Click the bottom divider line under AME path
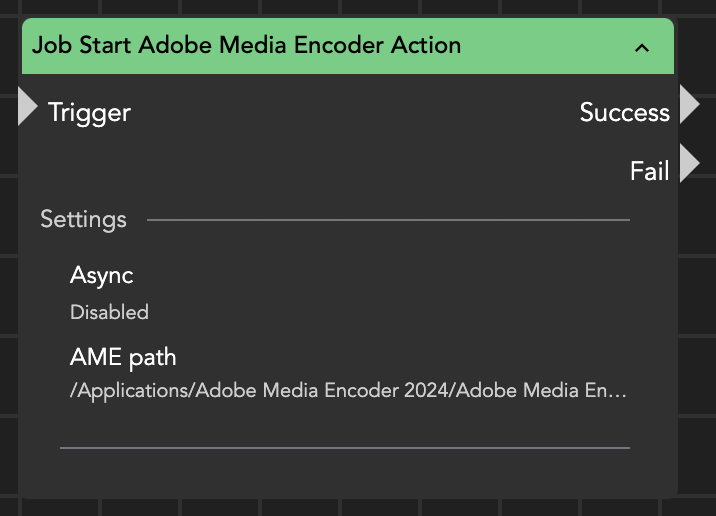This screenshot has width=716, height=516. (x=345, y=448)
